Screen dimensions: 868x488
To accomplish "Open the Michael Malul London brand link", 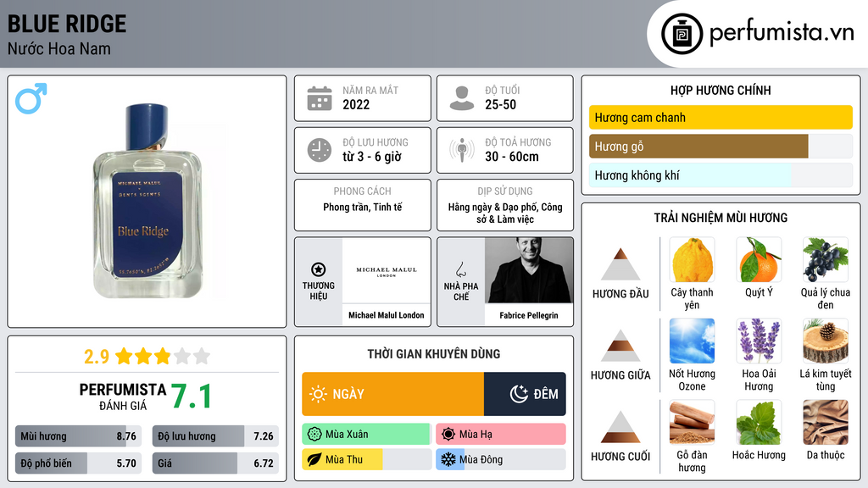I will coord(387,315).
